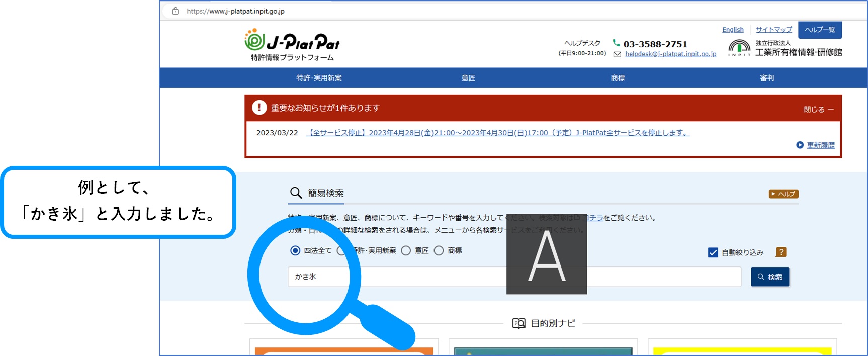The width and height of the screenshot is (868, 356).
Task: Collapse the notice with 閉じる
Action: (x=818, y=109)
